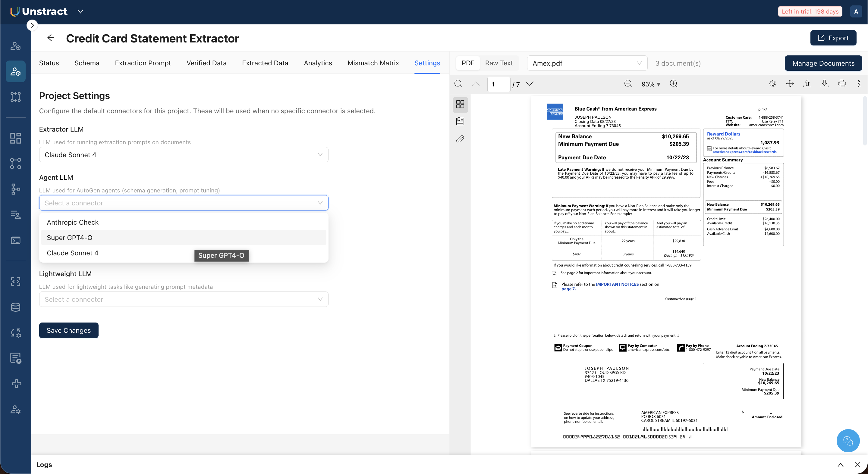This screenshot has width=868, height=474.
Task: Zoom in the PDF document
Action: tap(674, 84)
